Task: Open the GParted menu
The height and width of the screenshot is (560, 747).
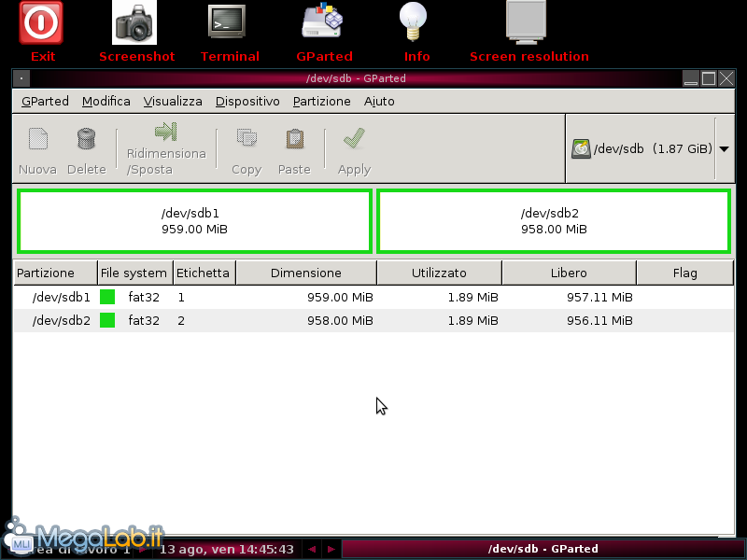Action: pyautogui.click(x=45, y=102)
